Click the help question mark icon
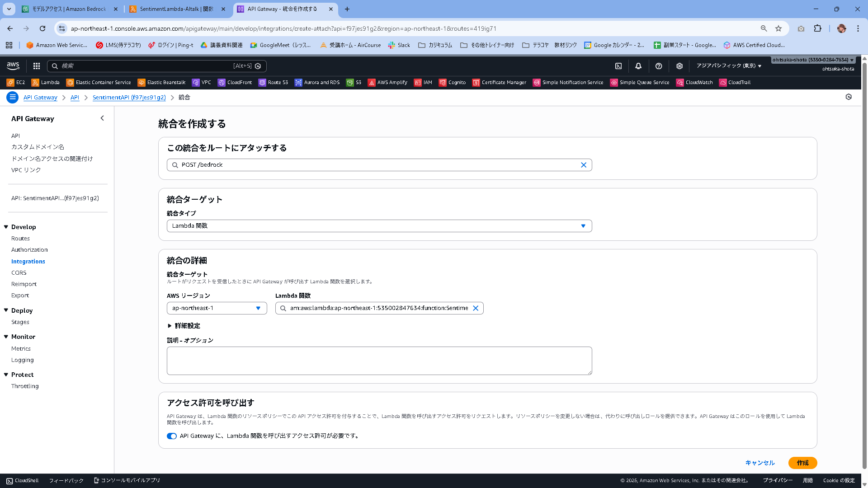The image size is (868, 488). click(659, 66)
